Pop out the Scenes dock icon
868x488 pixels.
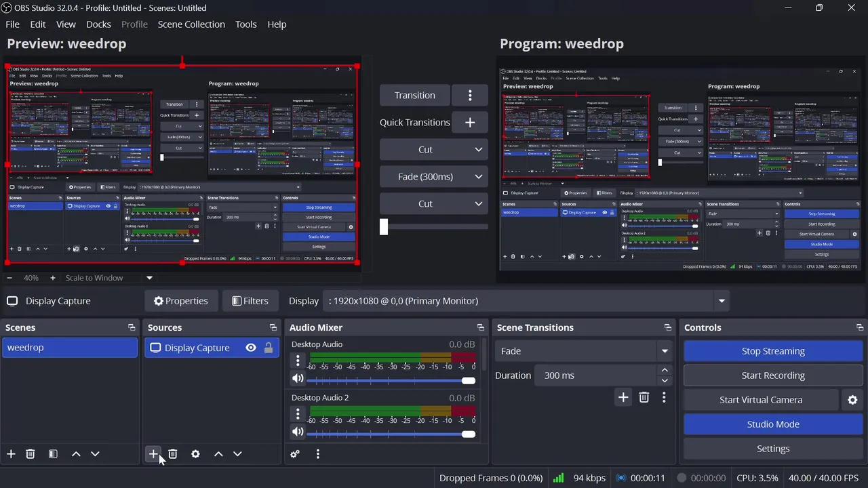click(x=132, y=327)
